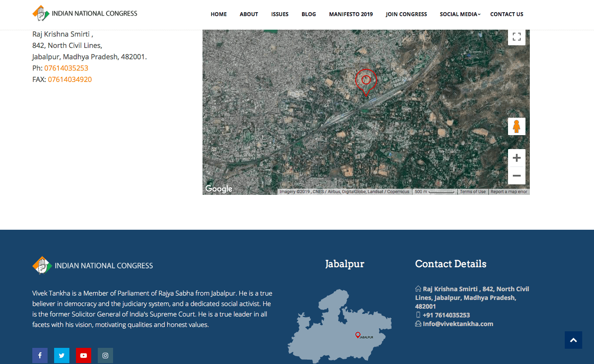Click Report a map error link
Viewport: 594px width, 364px height.
(509, 192)
